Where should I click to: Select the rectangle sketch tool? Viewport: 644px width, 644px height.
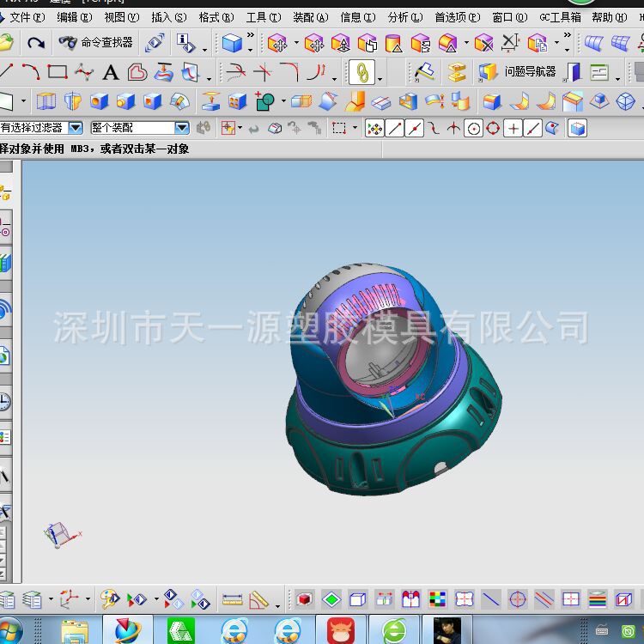tap(58, 72)
